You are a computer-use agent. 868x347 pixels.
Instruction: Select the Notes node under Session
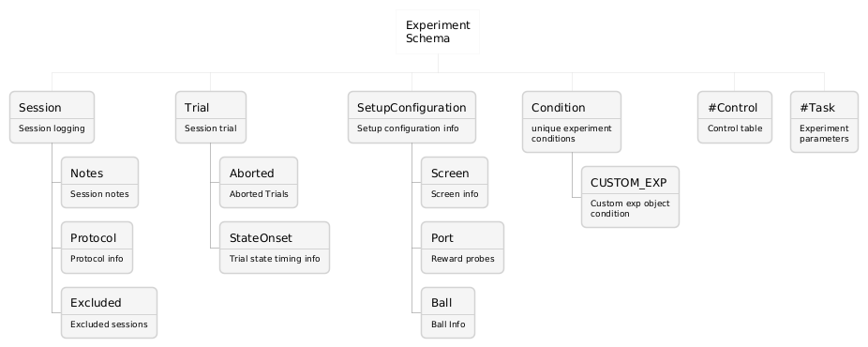click(x=99, y=183)
